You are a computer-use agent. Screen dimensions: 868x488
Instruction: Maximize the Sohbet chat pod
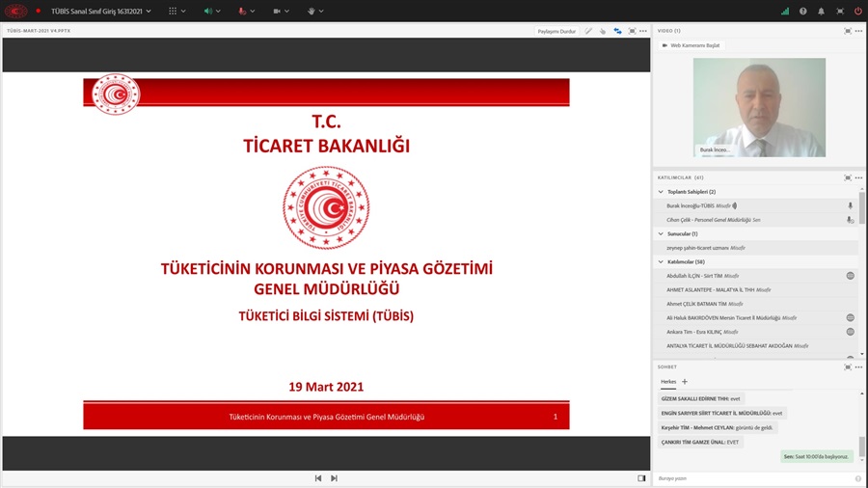pos(848,366)
